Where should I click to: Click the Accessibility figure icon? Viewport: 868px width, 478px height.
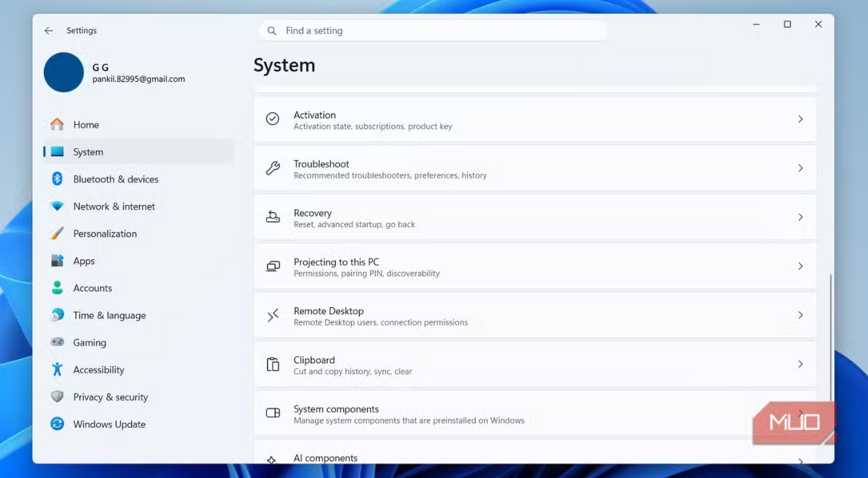click(x=58, y=370)
